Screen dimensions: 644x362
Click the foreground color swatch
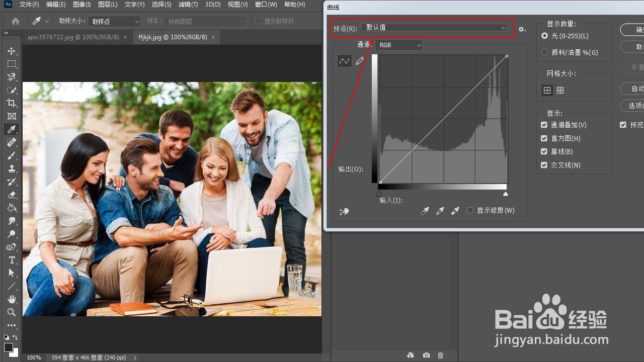[x=9, y=347]
